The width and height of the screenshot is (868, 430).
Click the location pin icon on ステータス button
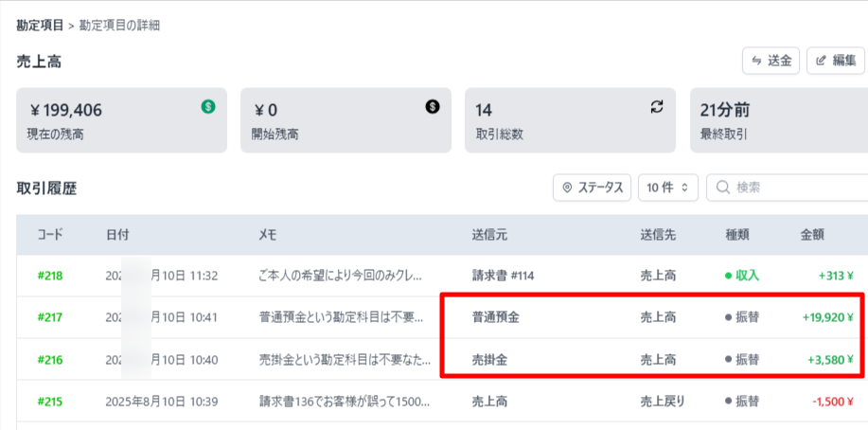click(568, 188)
